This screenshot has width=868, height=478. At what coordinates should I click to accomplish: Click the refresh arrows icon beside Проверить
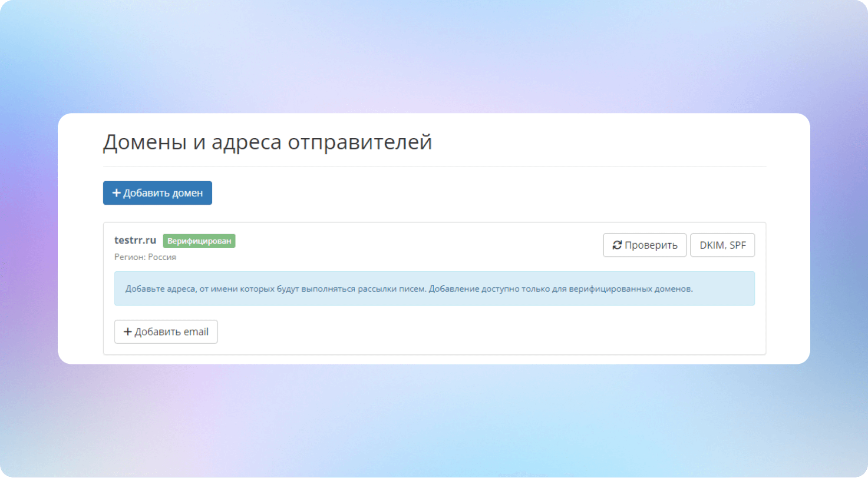click(x=617, y=245)
